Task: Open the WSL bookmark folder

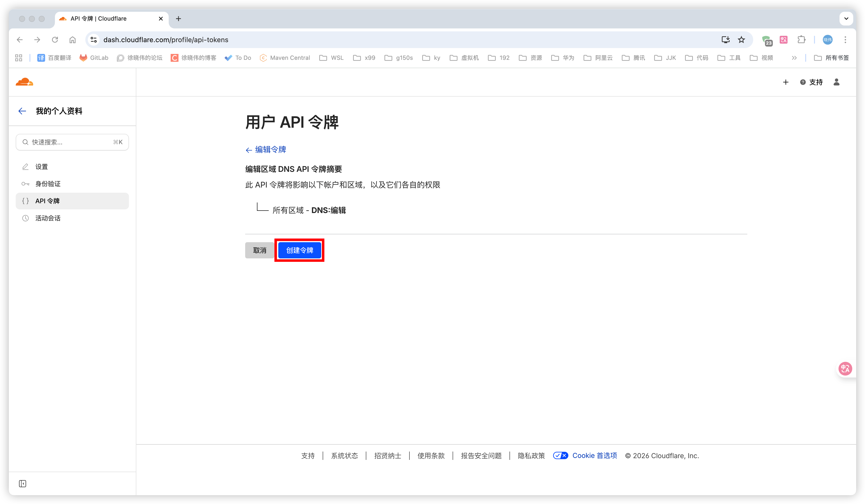Action: [331, 58]
